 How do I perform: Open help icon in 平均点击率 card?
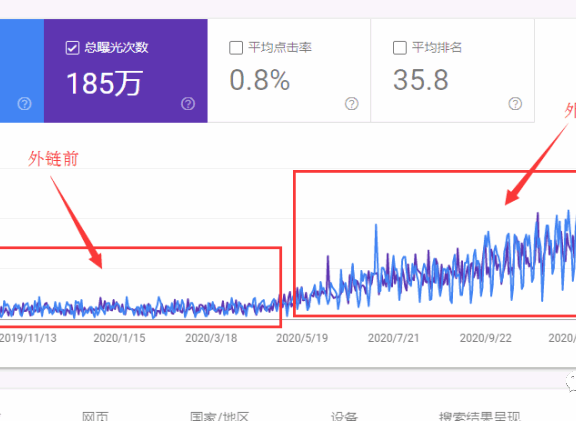click(x=352, y=104)
